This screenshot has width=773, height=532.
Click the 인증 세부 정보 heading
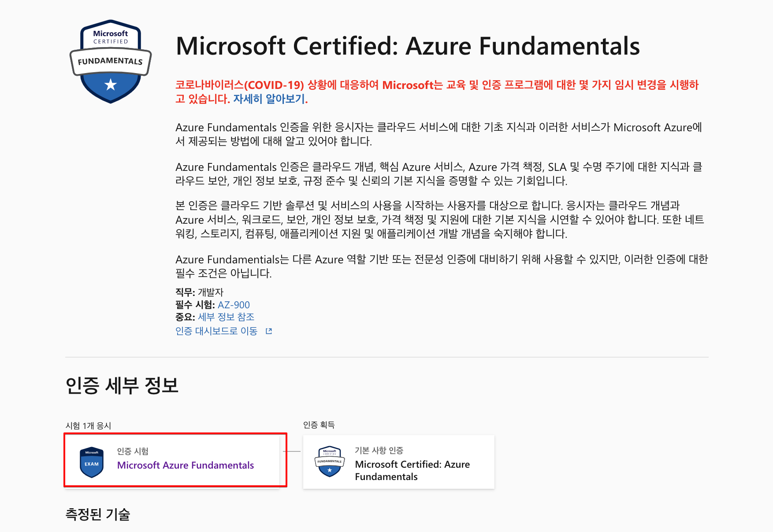coord(122,385)
